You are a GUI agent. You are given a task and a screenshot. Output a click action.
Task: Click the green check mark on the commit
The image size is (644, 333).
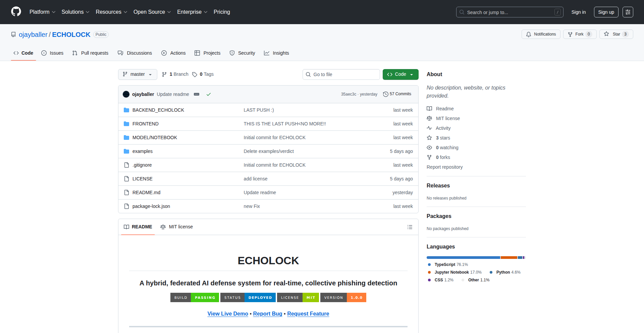[209, 94]
